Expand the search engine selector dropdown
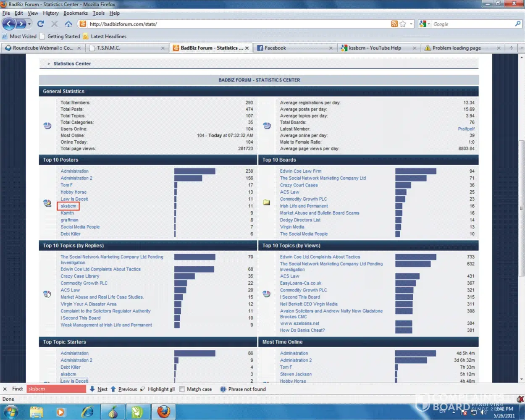The height and width of the screenshot is (420, 525). 428,24
